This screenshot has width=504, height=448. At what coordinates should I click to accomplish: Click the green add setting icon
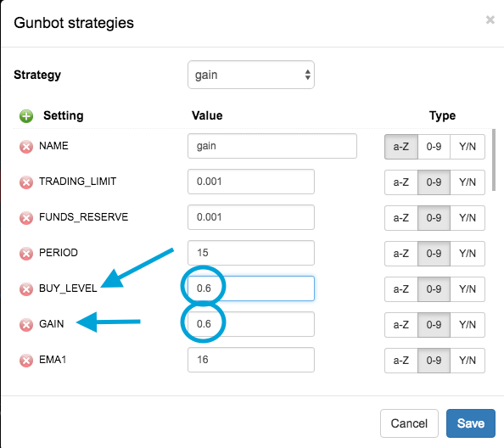point(26,116)
